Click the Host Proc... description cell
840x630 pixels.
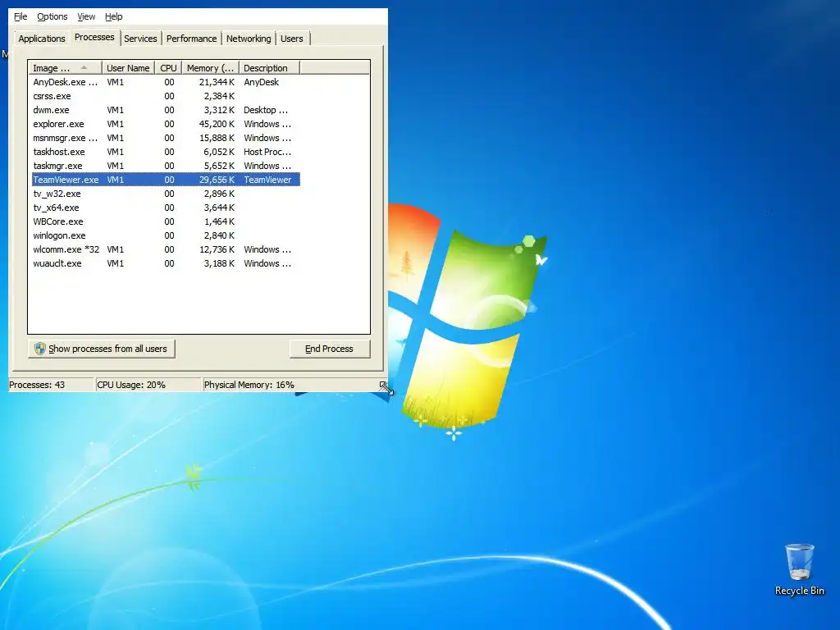(x=267, y=152)
